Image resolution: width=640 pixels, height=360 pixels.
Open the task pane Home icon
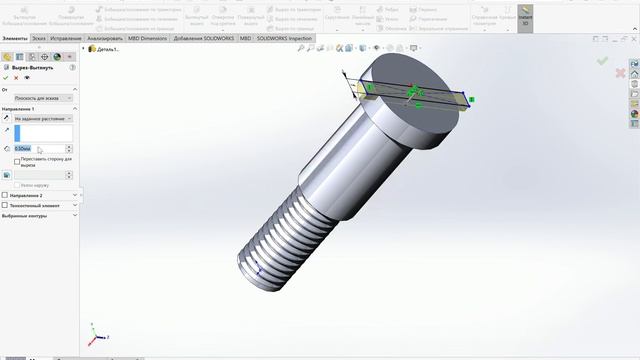point(634,74)
